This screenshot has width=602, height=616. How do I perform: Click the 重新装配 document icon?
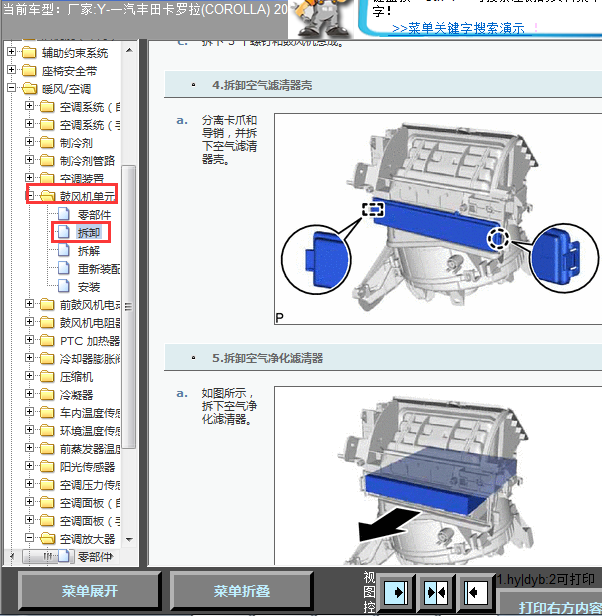tap(64, 269)
